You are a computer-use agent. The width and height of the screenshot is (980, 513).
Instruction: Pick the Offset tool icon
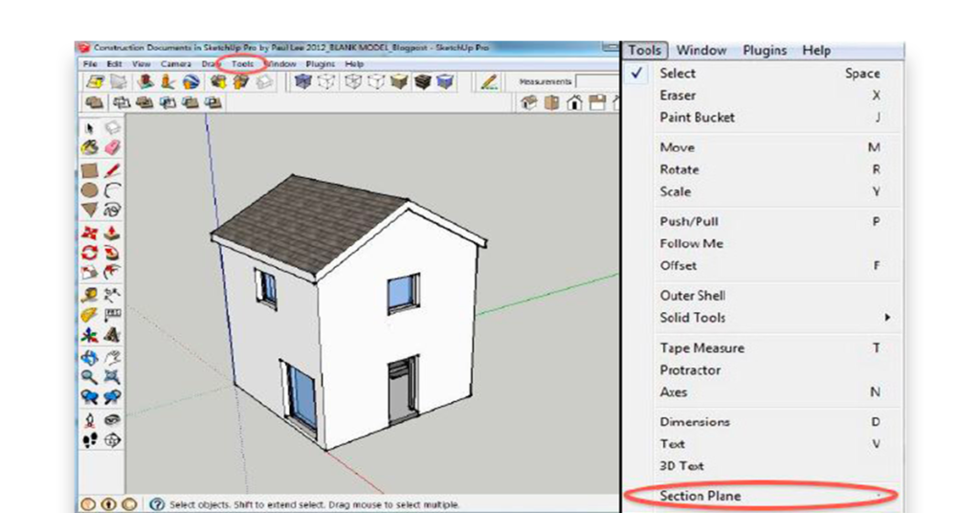(x=113, y=273)
